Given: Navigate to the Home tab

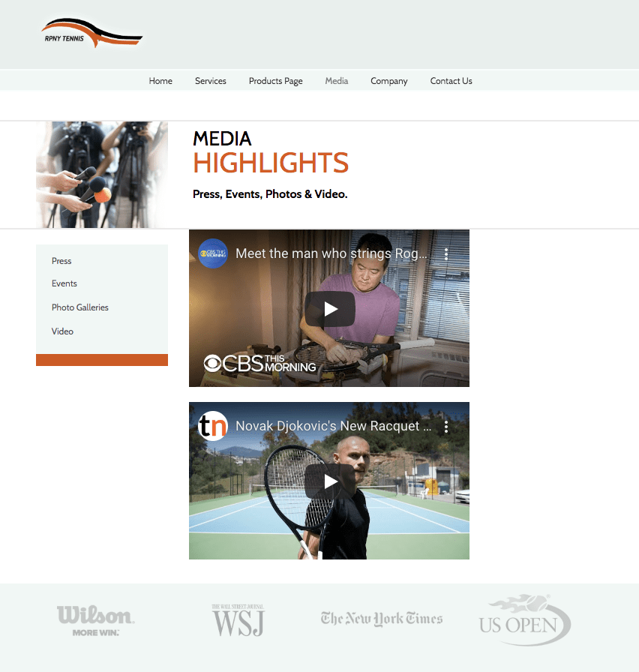Looking at the screenshot, I should (160, 80).
